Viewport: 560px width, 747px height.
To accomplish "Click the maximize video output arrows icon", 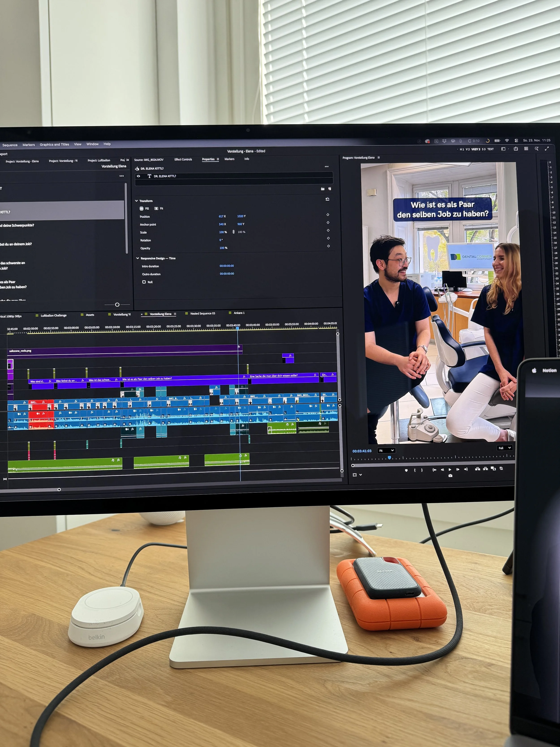I will tap(547, 149).
